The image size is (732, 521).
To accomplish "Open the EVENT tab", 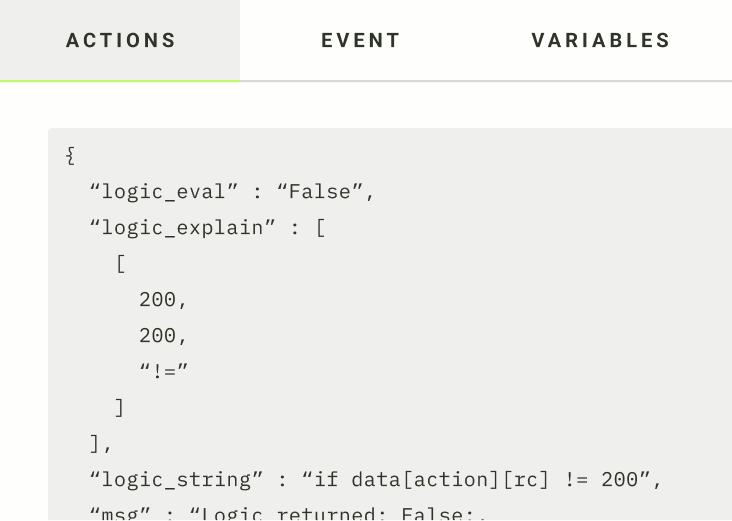I will [360, 41].
